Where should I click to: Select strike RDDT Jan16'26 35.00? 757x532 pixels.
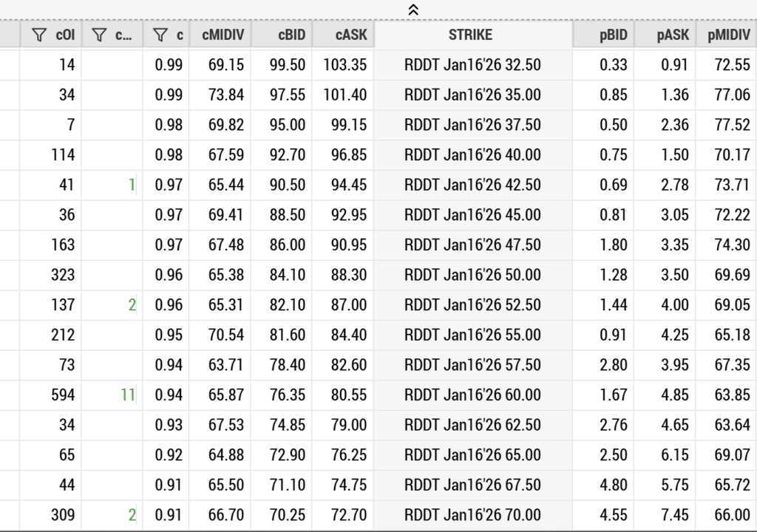coord(472,95)
